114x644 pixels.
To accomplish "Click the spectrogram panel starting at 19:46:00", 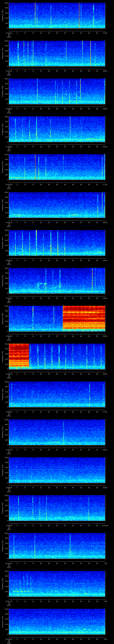I will [x=57, y=16].
